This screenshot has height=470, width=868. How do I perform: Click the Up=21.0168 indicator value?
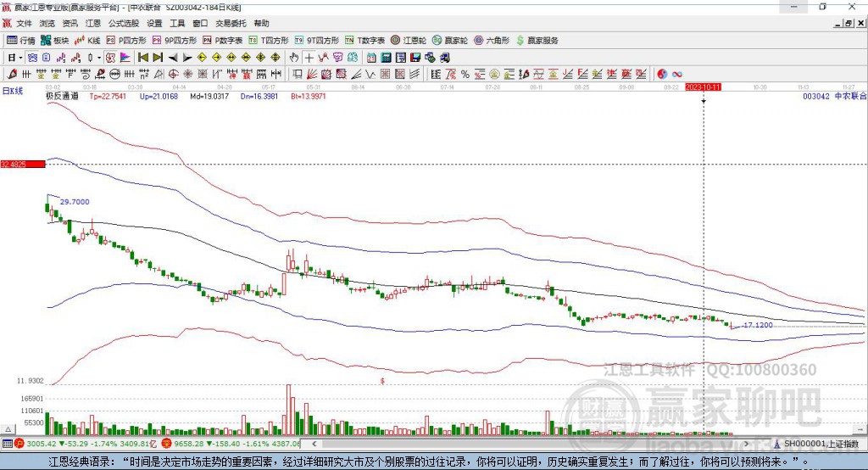point(159,96)
